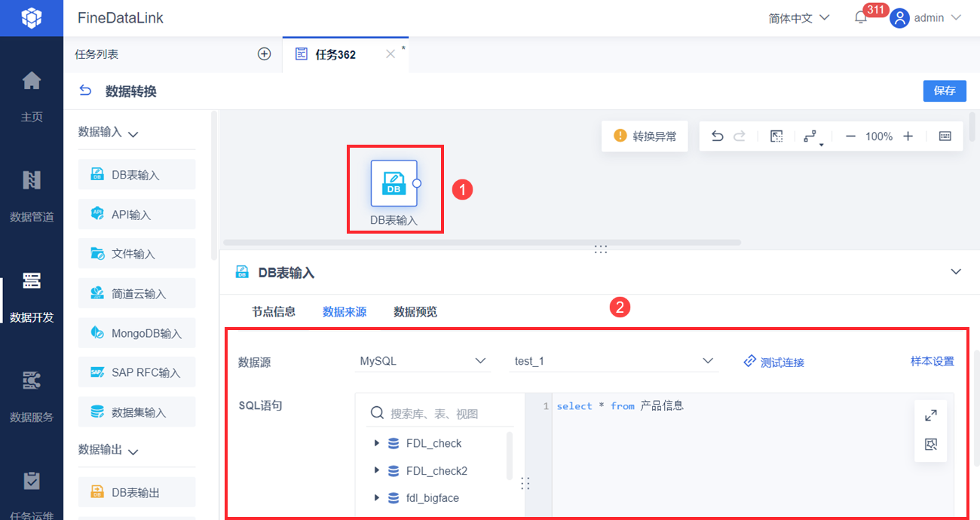Add 文件输入 operator
The height and width of the screenshot is (520, 980).
click(136, 254)
